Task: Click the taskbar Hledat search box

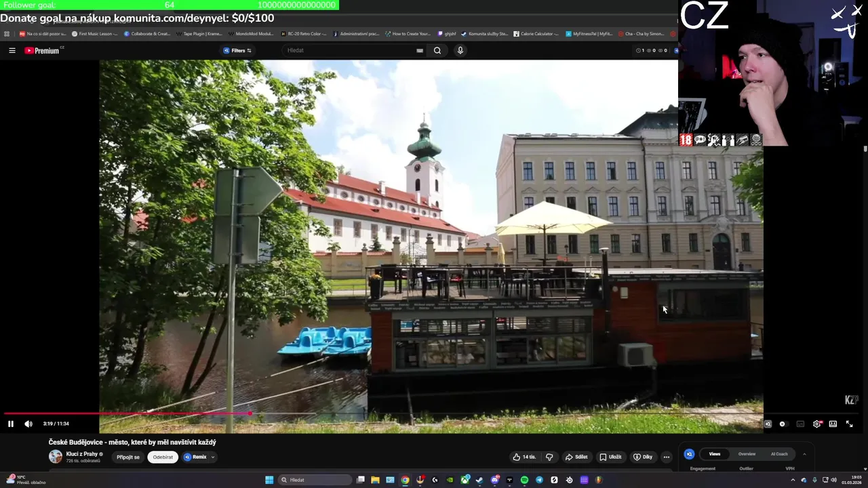Action: tap(315, 480)
